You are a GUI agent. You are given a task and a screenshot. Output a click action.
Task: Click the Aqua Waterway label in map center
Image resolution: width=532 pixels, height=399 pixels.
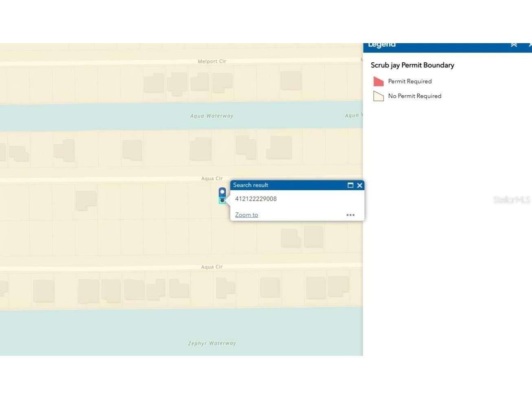pos(212,116)
